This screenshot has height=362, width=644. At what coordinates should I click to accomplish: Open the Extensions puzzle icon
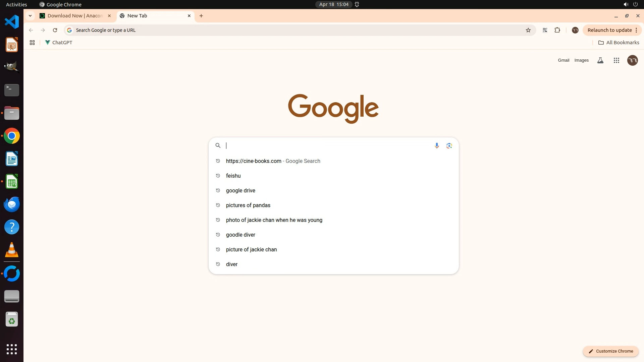click(557, 30)
